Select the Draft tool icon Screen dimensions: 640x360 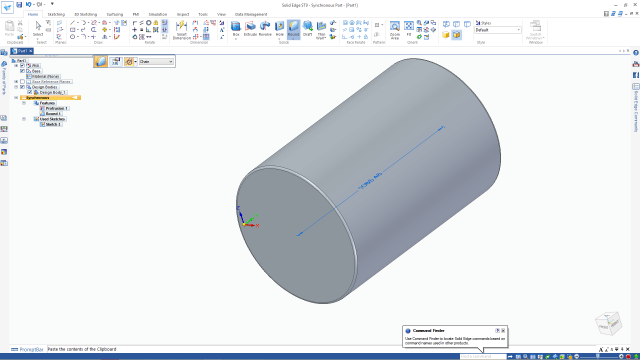point(307,29)
